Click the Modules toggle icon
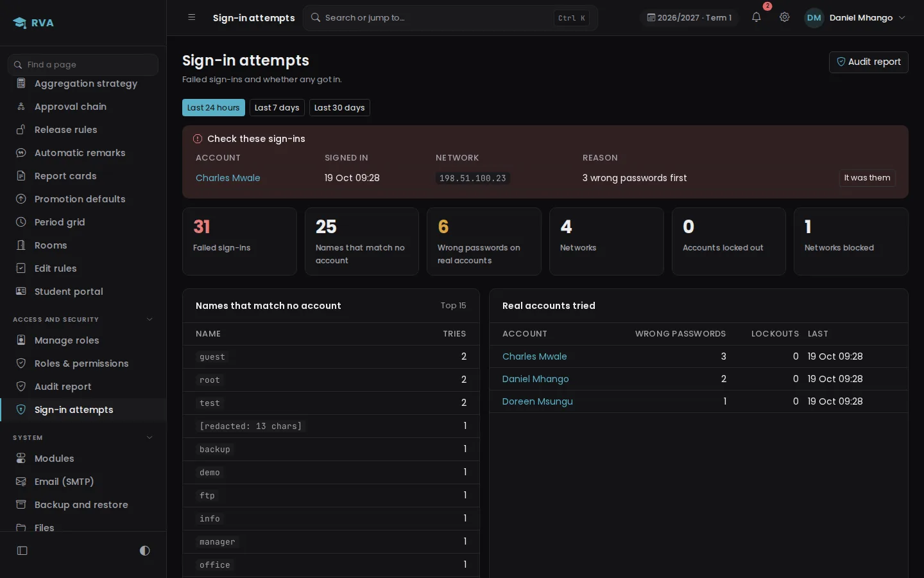The width and height of the screenshot is (924, 578). coord(21,459)
